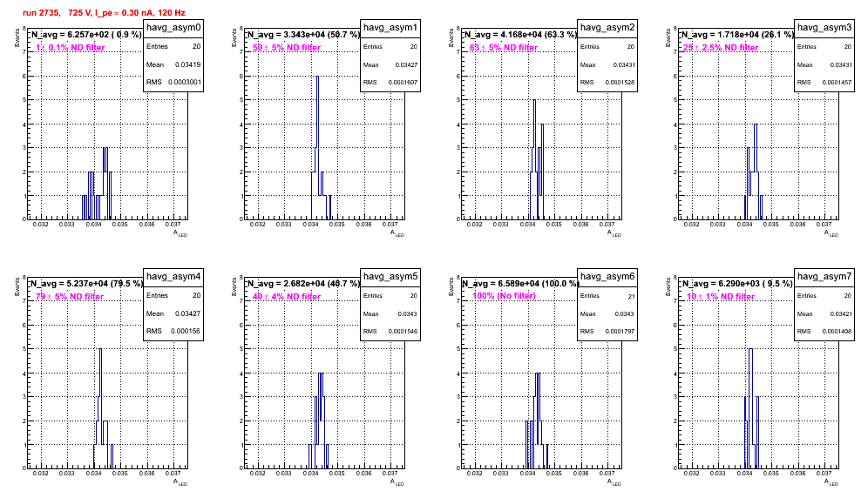868x498 pixels.
Task: Click the RMS 0.0001607 value in havg_asym1
Action: pos(403,83)
